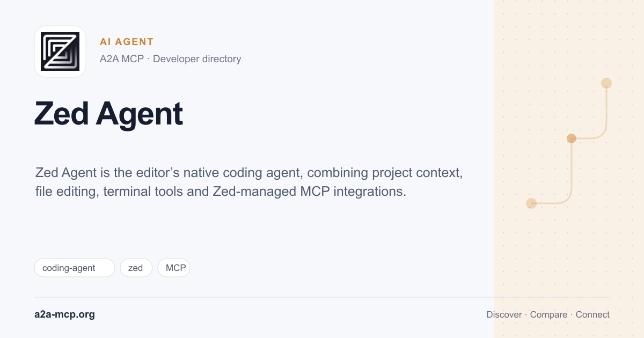Open the a2a-mcp.org site link
Screen dimensions: 644x338
pos(64,314)
